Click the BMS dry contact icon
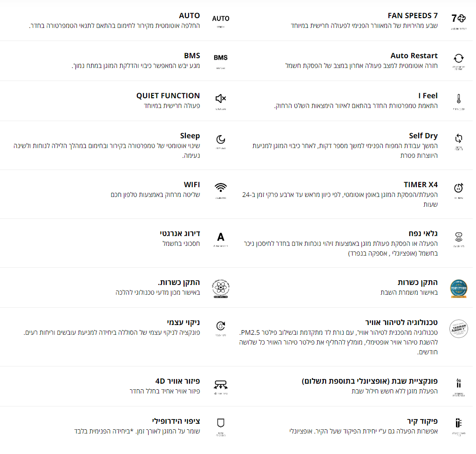 (x=221, y=58)
